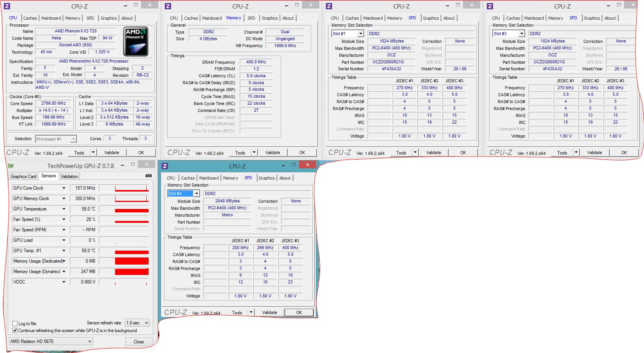
Task: Click the GPU Core Clock sensor graph
Action: coord(124,188)
